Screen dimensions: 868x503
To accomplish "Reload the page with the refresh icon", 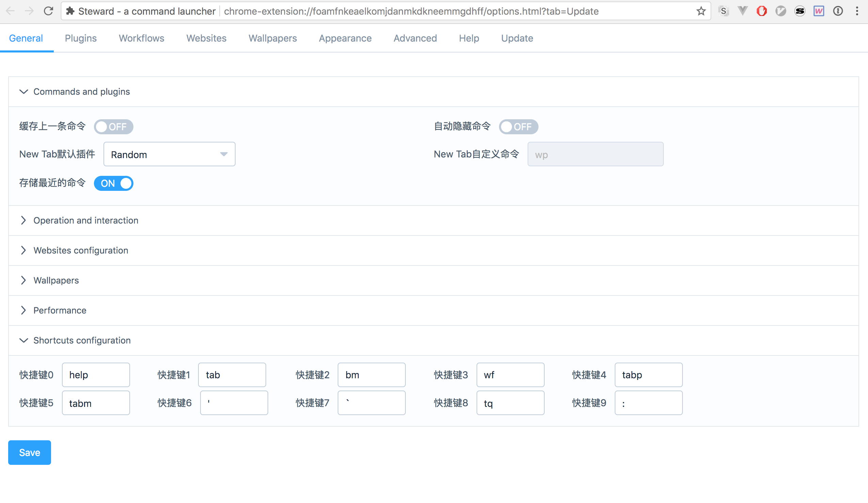I will pyautogui.click(x=49, y=11).
